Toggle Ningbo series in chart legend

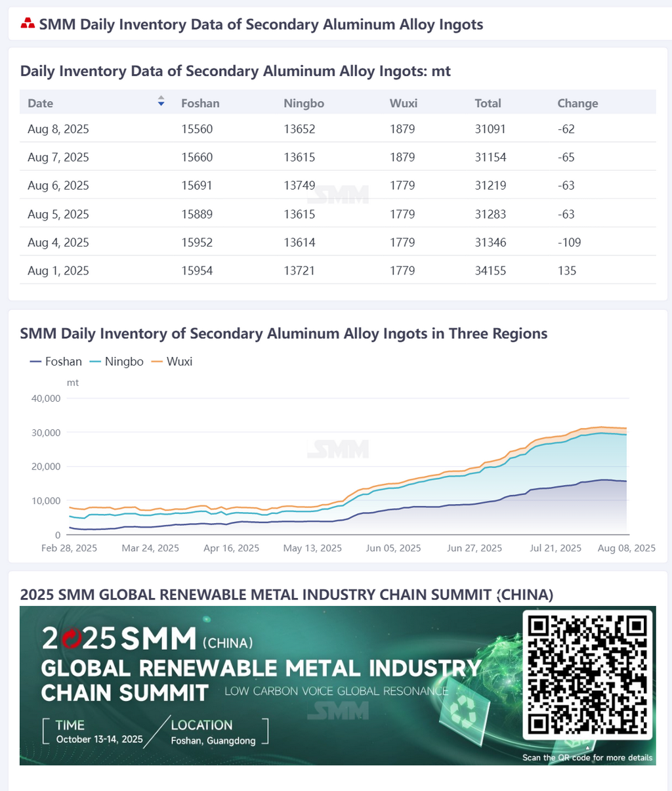(x=116, y=362)
